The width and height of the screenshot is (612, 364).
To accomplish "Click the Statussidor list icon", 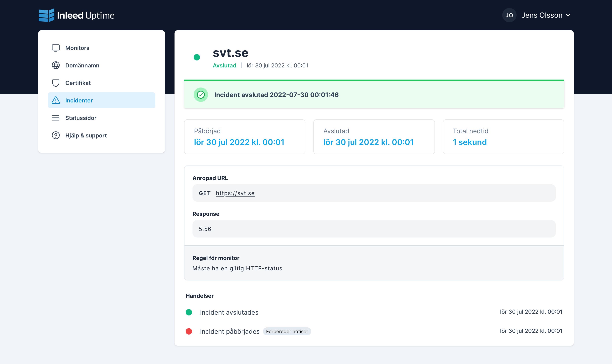I will coord(56,118).
